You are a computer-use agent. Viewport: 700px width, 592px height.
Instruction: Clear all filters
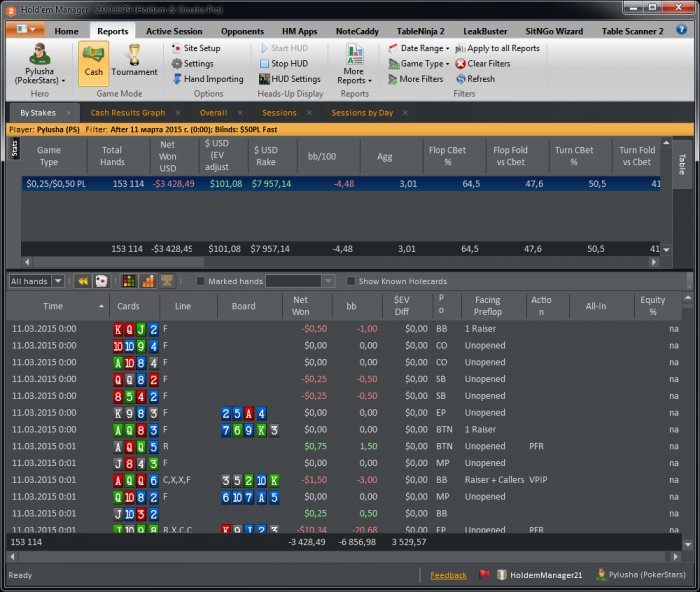[482, 64]
